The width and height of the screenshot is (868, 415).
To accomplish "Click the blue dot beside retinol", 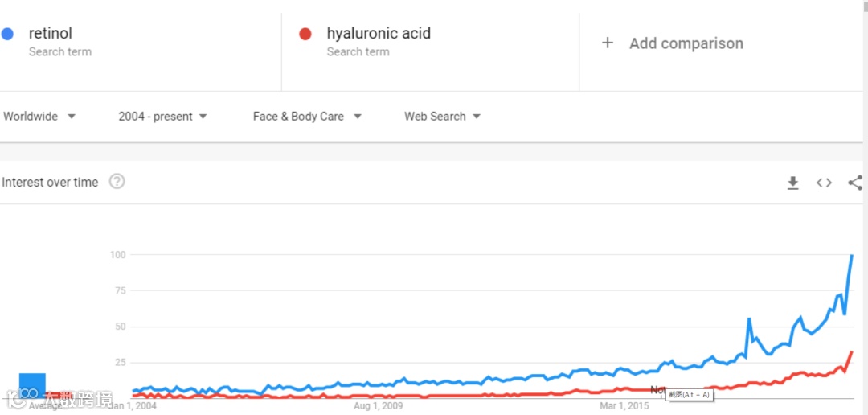I will (x=8, y=34).
